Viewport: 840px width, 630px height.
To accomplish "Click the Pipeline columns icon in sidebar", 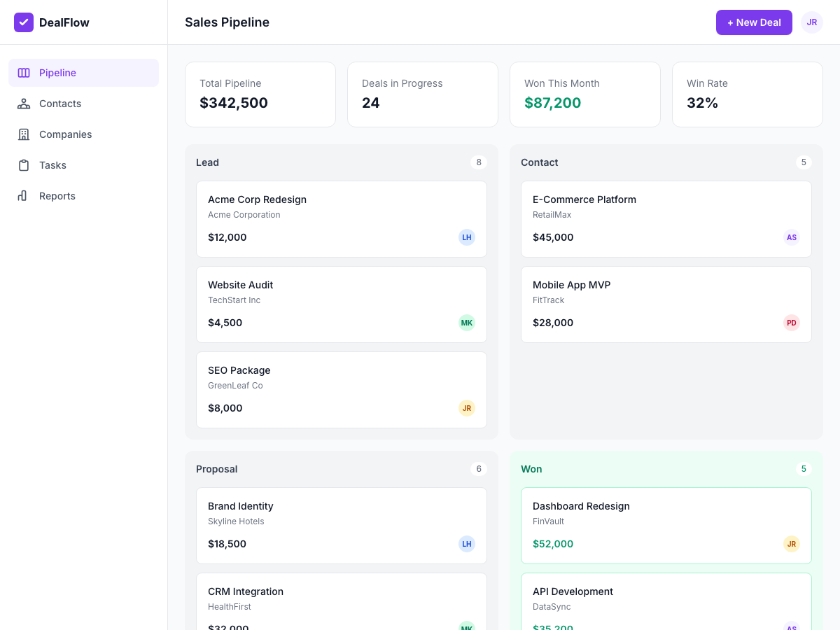I will (24, 73).
